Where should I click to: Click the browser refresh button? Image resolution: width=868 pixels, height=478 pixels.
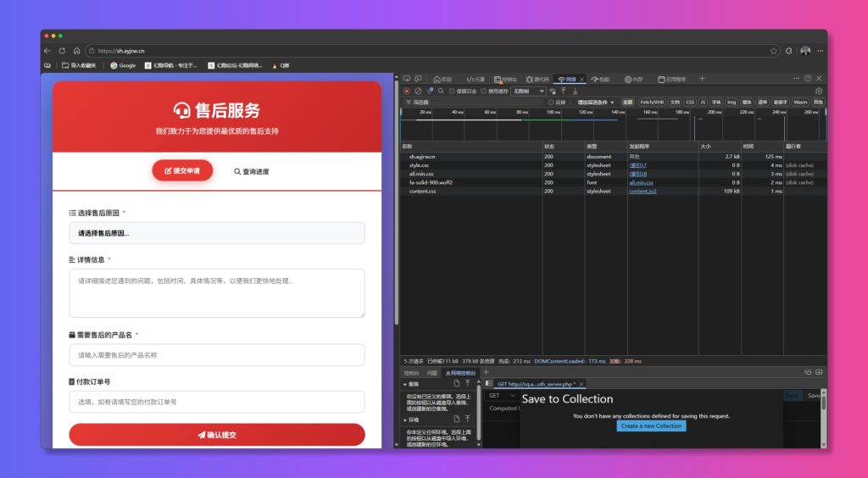[x=62, y=51]
